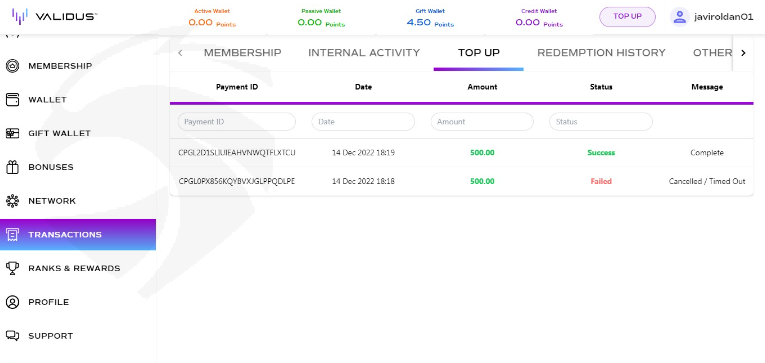Click the Success status

tap(601, 153)
